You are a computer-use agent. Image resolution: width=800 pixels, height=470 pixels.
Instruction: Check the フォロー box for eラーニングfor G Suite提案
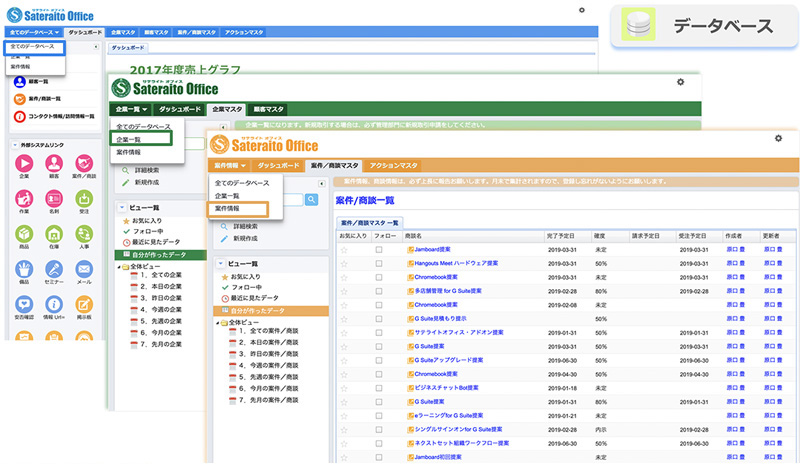379,415
